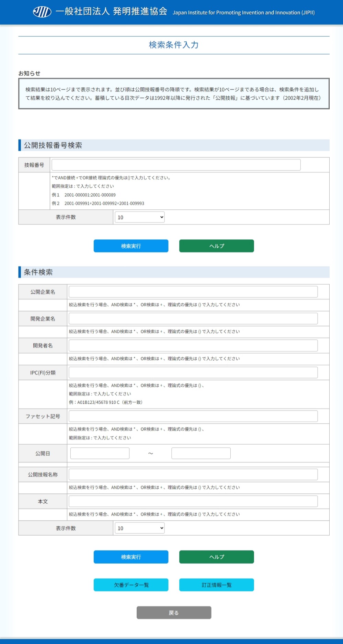
Task: Click example text 2001-009991+2001-009992+2001-009993
Action: point(104,204)
